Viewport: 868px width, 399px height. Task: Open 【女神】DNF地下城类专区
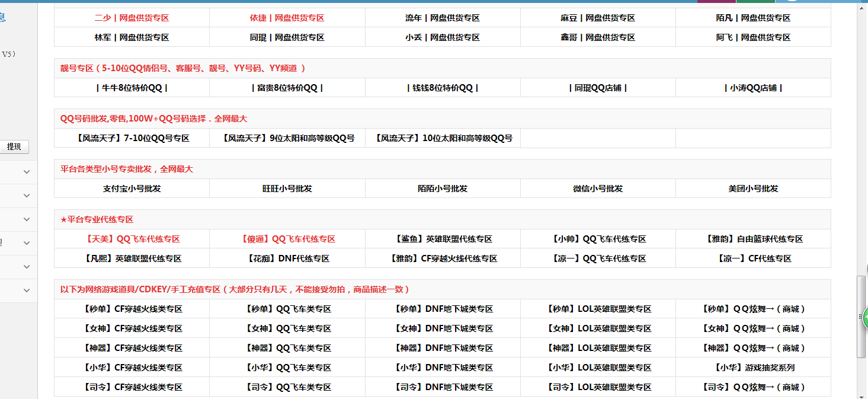[443, 328]
